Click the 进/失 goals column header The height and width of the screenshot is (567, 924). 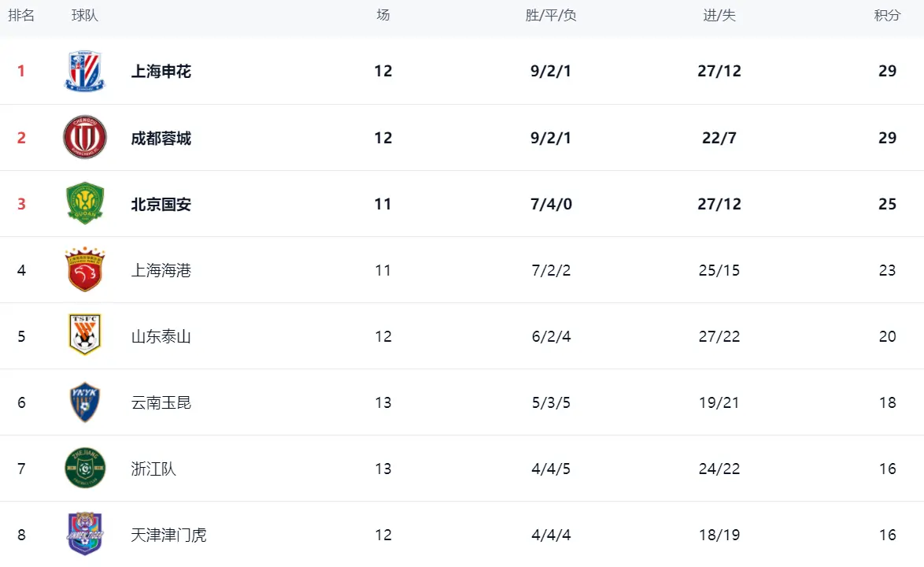[x=719, y=15]
